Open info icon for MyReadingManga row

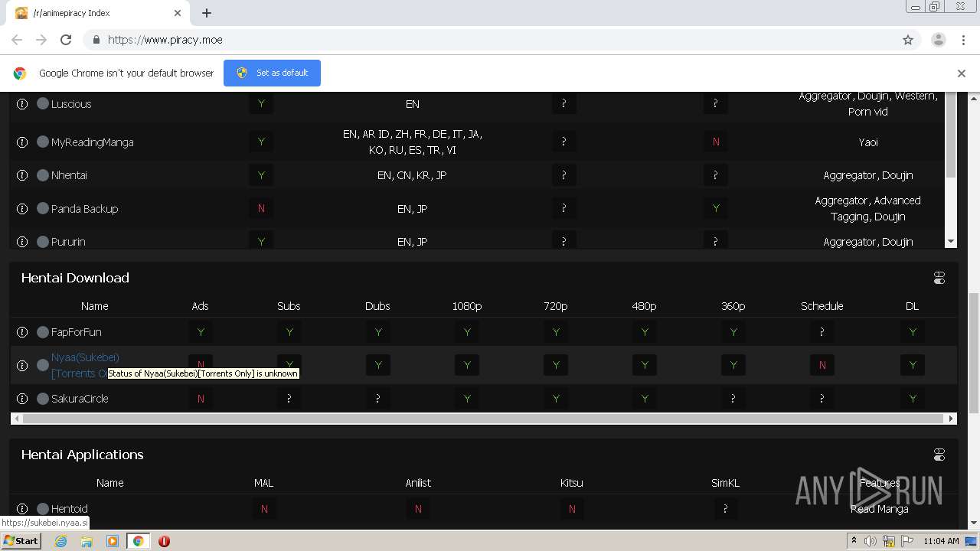(x=22, y=142)
